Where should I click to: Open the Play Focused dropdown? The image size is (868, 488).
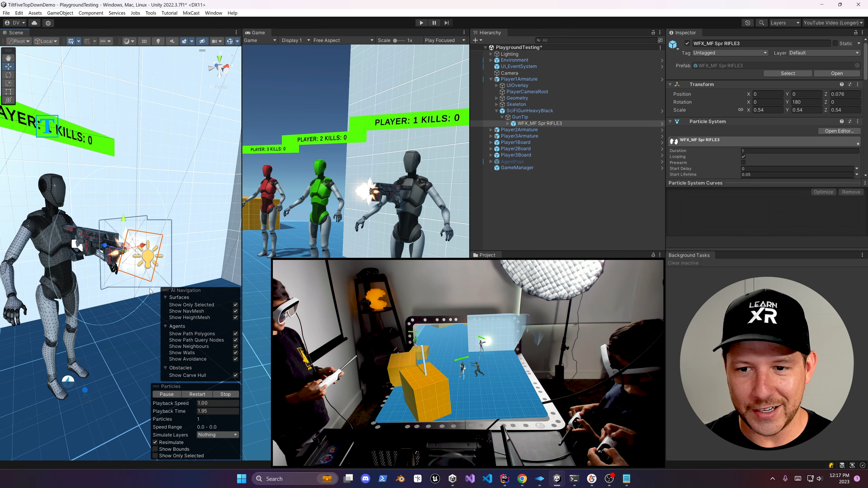444,40
